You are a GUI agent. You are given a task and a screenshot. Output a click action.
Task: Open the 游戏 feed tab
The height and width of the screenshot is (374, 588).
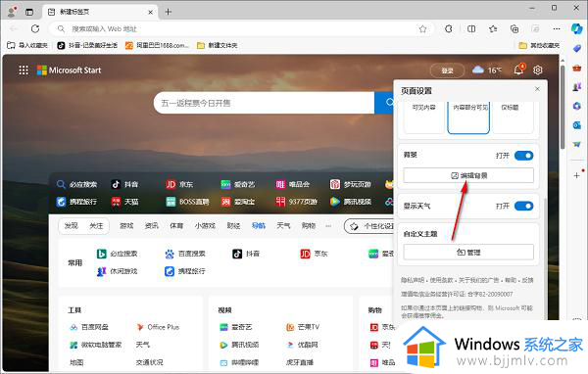click(126, 226)
